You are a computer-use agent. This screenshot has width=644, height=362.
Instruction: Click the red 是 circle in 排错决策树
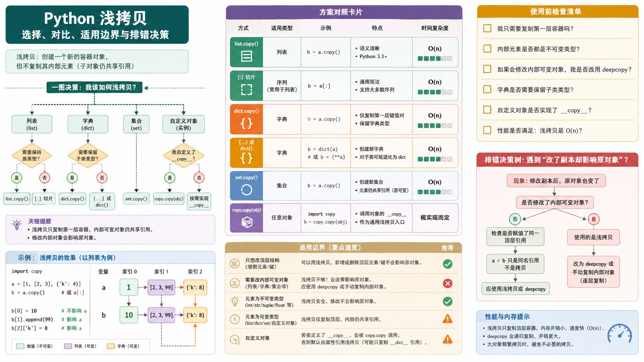594,219
